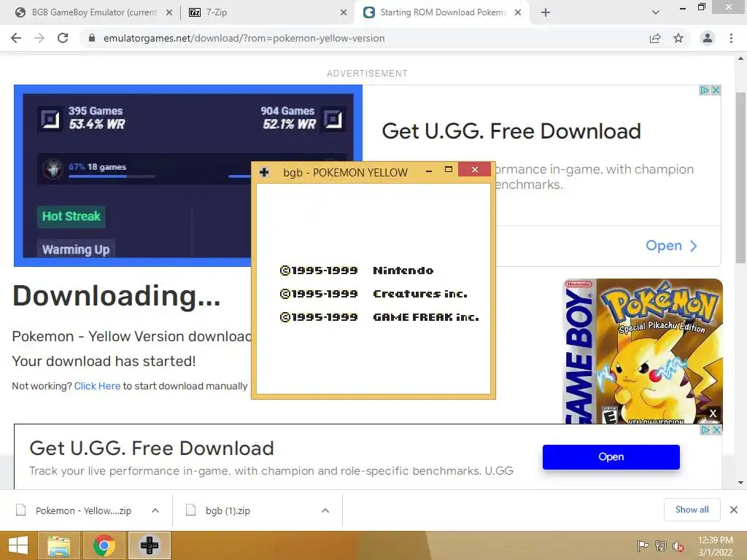Click the Chrome taskbar icon
The width and height of the screenshot is (747, 560).
(104, 545)
